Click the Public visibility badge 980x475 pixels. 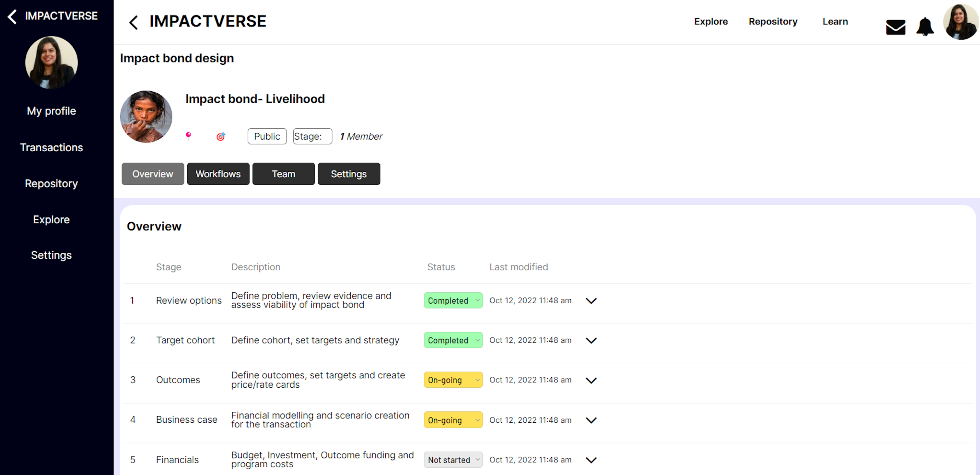(267, 136)
